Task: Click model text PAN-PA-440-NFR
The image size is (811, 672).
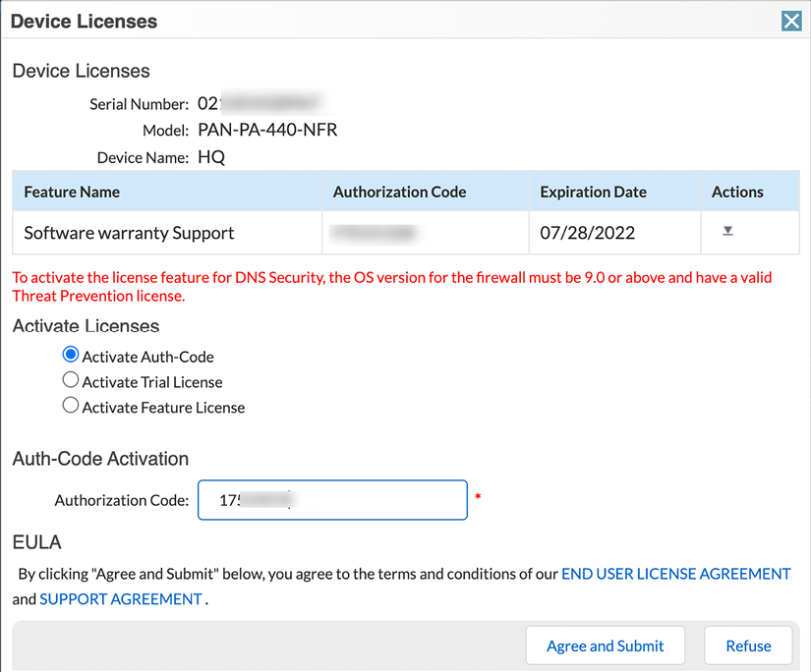Action: (267, 130)
